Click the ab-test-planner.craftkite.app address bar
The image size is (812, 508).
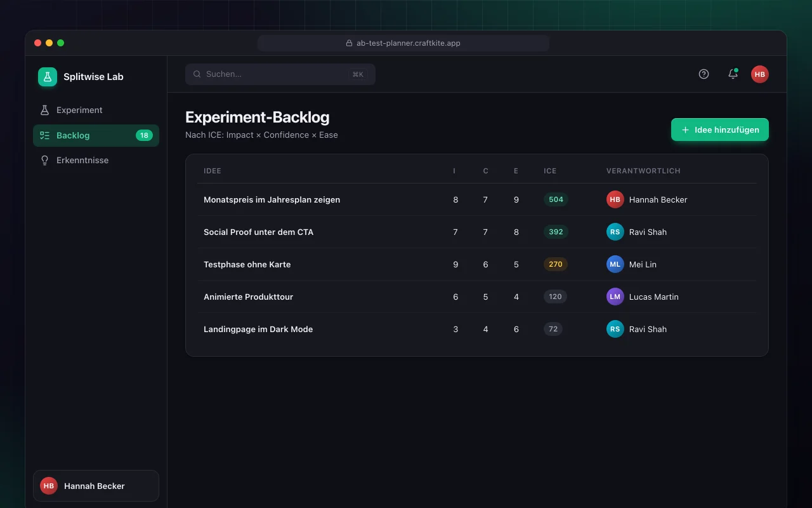point(403,43)
